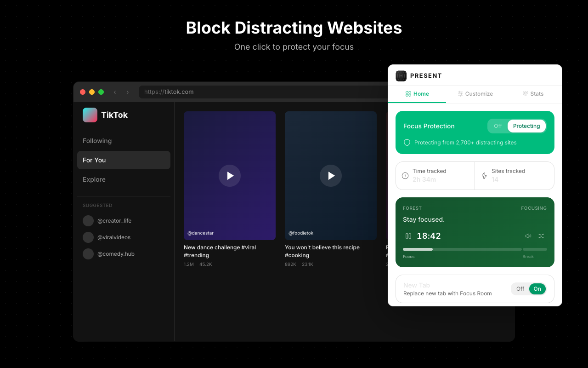Click the @foodietok handle on the video

pyautogui.click(x=301, y=233)
